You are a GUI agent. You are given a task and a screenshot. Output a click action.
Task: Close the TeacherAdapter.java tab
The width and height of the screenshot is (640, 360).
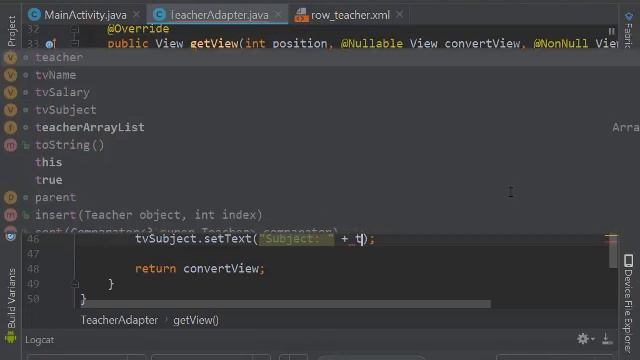(278, 15)
